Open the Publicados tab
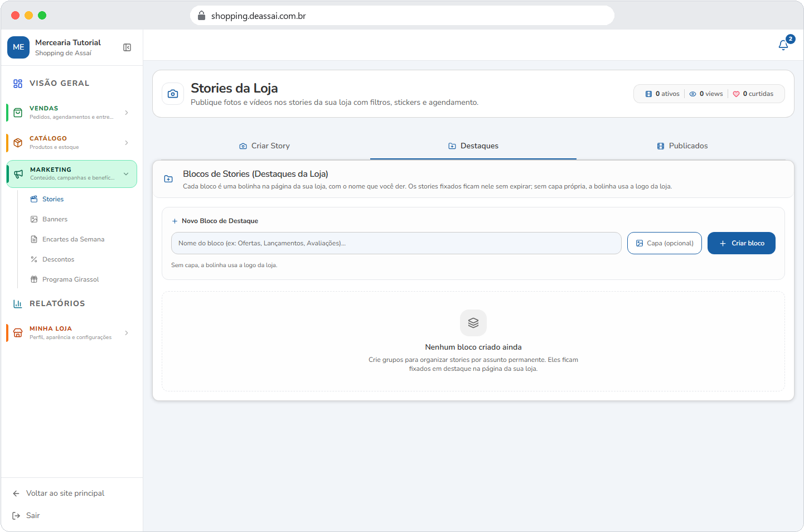The width and height of the screenshot is (804, 532). [x=682, y=146]
